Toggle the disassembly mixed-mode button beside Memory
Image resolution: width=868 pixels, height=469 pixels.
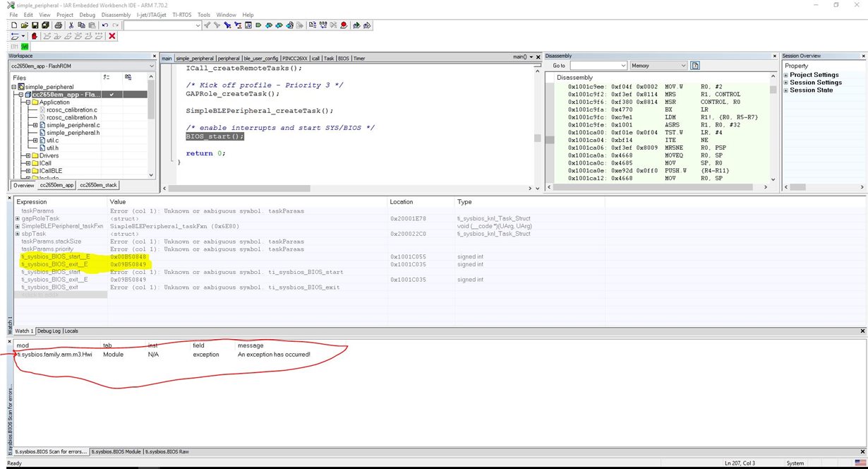tap(695, 66)
